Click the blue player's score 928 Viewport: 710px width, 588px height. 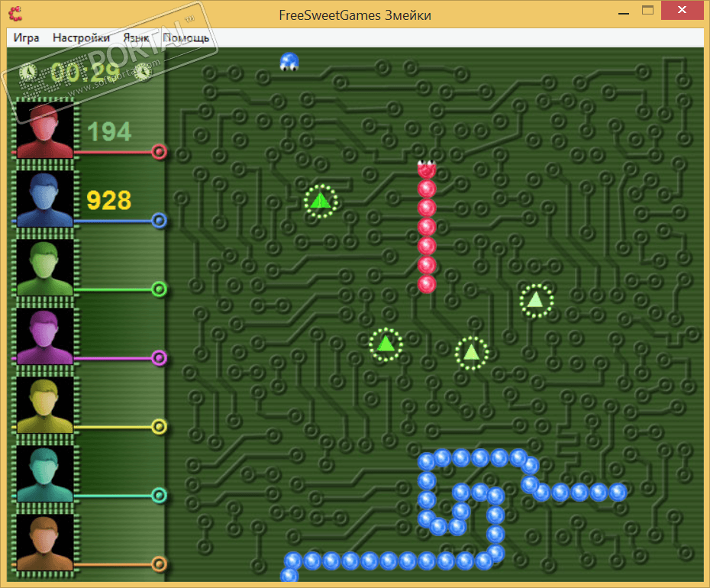click(109, 200)
